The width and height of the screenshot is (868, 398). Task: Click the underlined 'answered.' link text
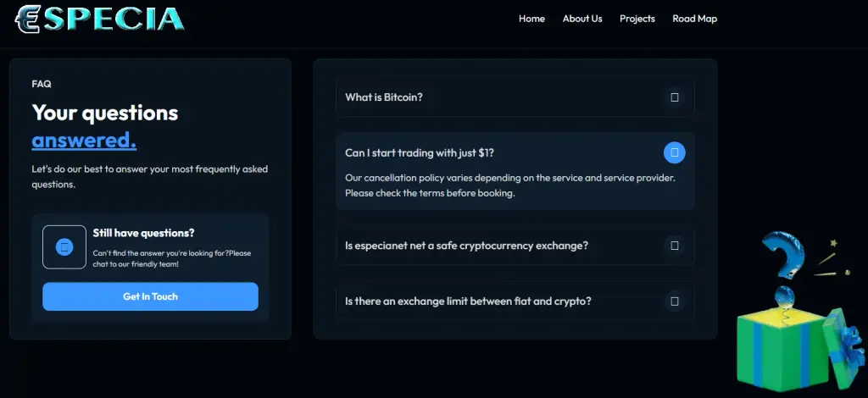(84, 141)
